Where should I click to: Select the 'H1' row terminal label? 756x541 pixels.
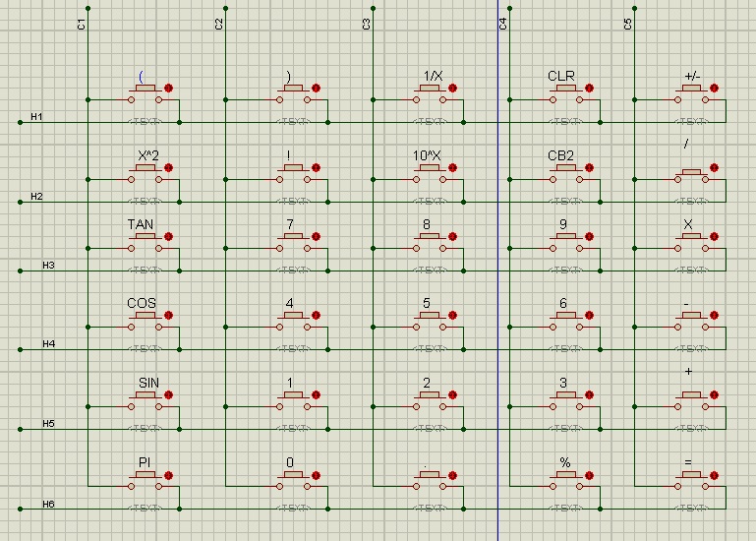pos(36,117)
